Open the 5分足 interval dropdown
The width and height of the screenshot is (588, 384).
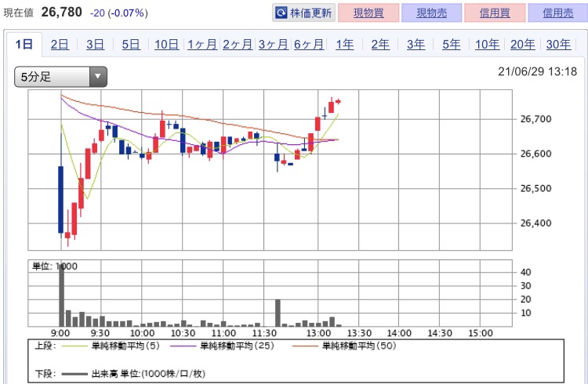(x=60, y=77)
